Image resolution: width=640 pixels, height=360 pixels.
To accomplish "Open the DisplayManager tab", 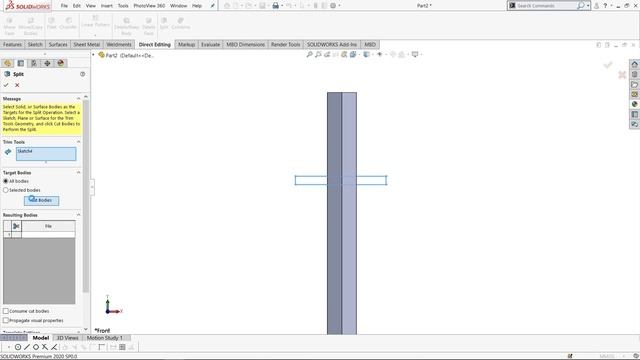I will click(x=61, y=63).
